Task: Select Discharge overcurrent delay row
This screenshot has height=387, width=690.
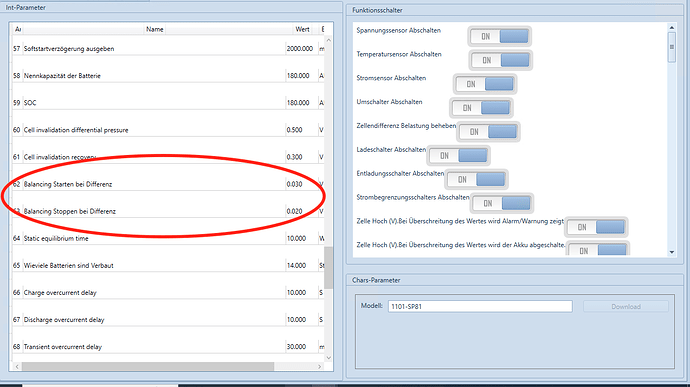Action: [x=168, y=320]
